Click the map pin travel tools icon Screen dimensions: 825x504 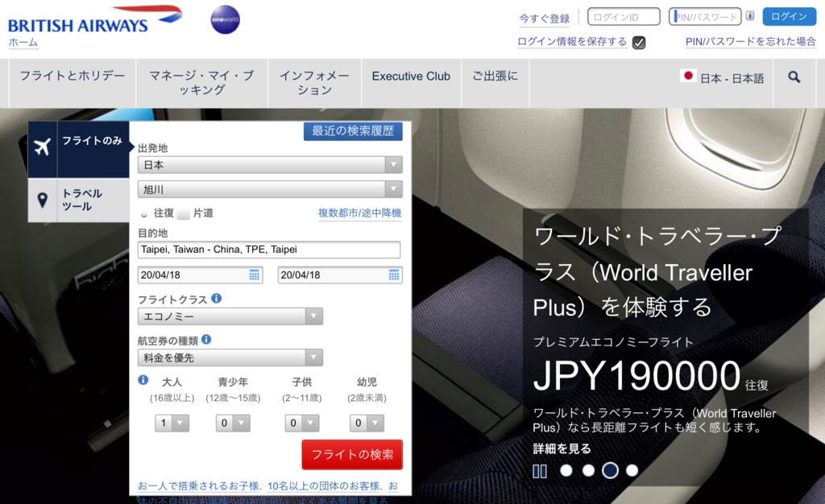click(x=43, y=200)
